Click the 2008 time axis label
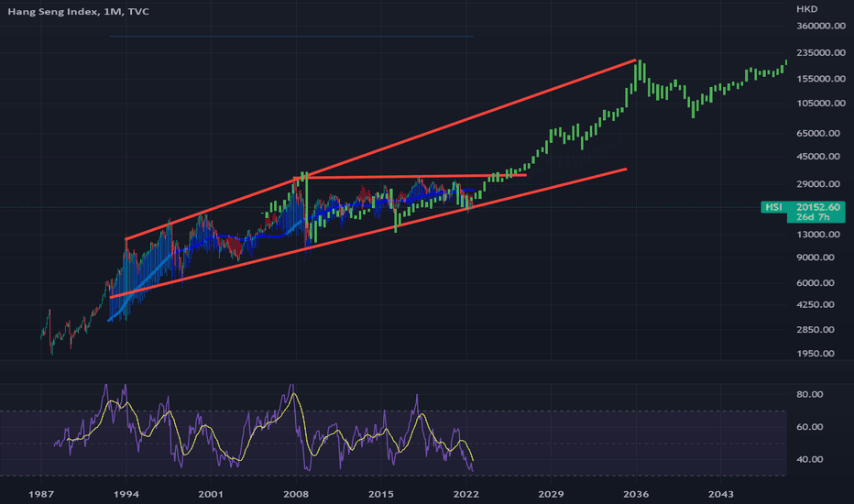The height and width of the screenshot is (504, 854). pyautogui.click(x=296, y=494)
